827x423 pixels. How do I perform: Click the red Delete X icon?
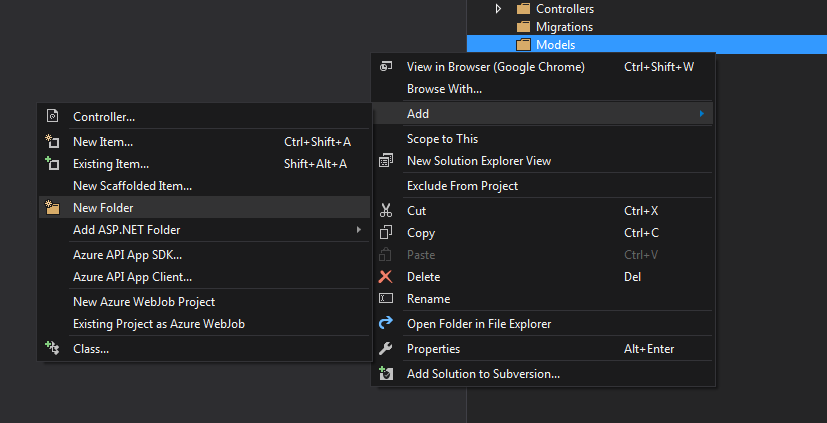point(386,277)
